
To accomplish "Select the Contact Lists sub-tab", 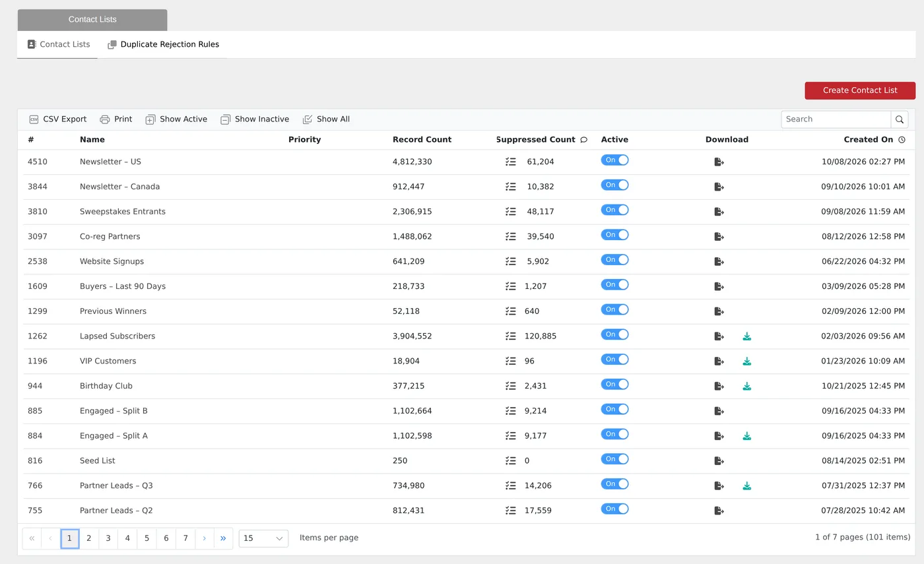I will pos(58,44).
